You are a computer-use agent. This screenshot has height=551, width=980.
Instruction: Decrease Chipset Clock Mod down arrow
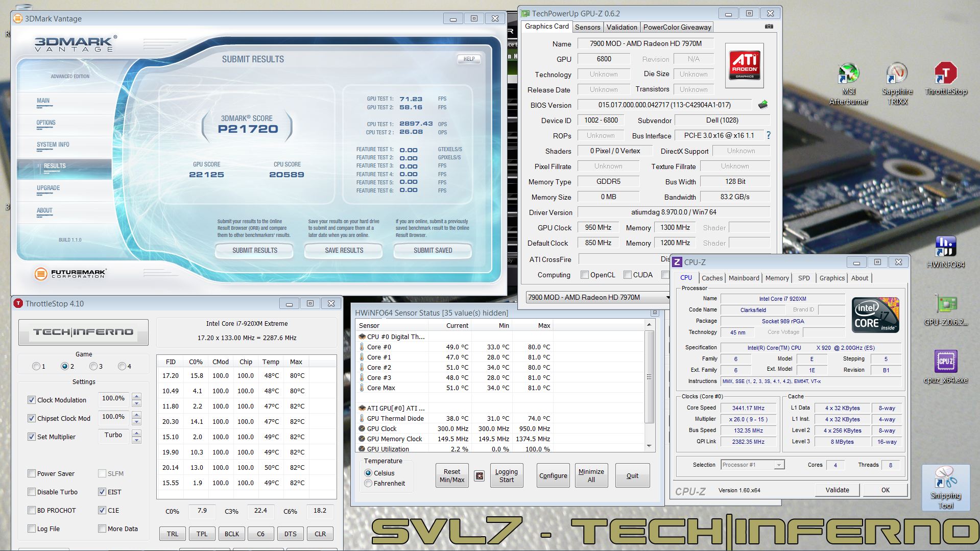[x=136, y=422]
